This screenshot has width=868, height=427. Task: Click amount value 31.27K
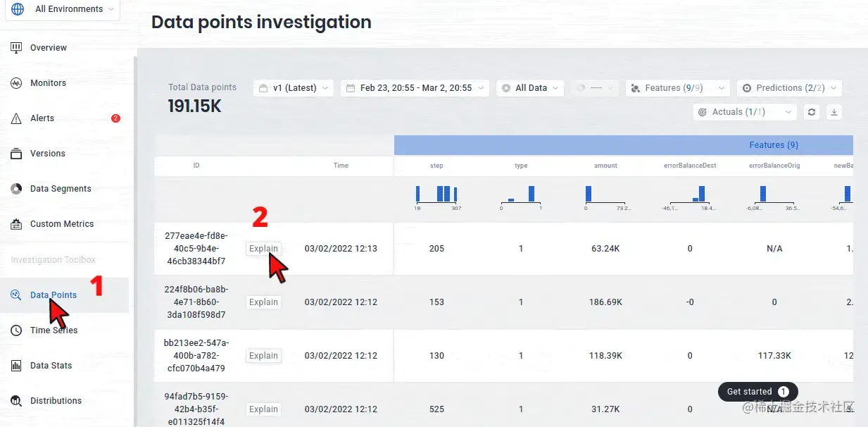tap(605, 409)
